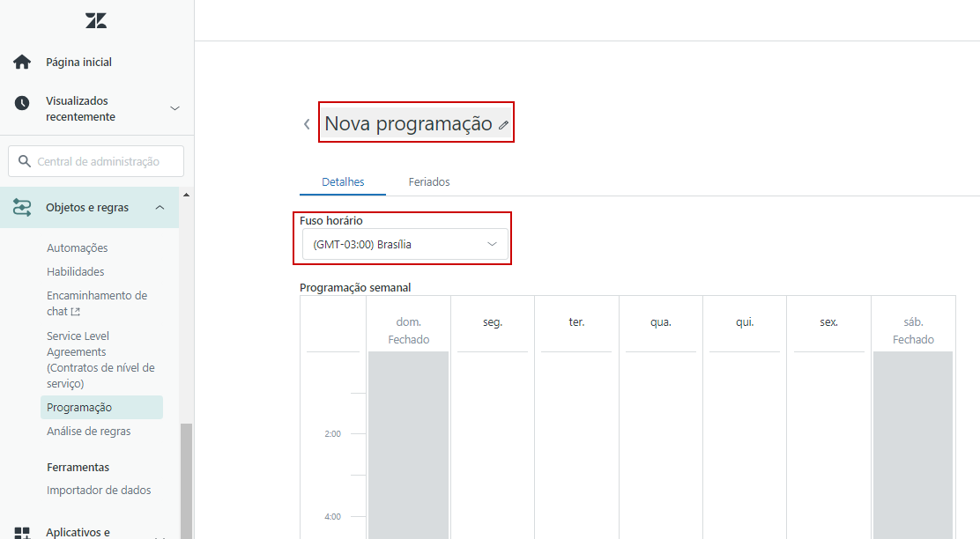The width and height of the screenshot is (980, 539).
Task: Select the Detalhes tab
Action: 343,181
